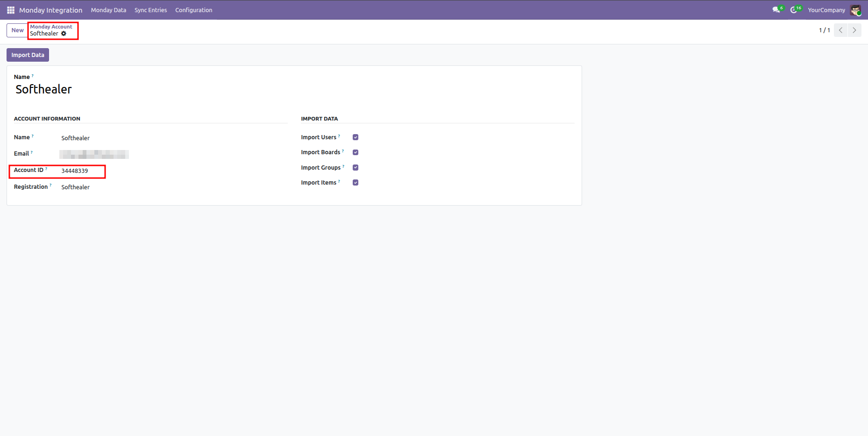Viewport: 868px width, 436px height.
Task: Click the Account ID label
Action: point(28,170)
